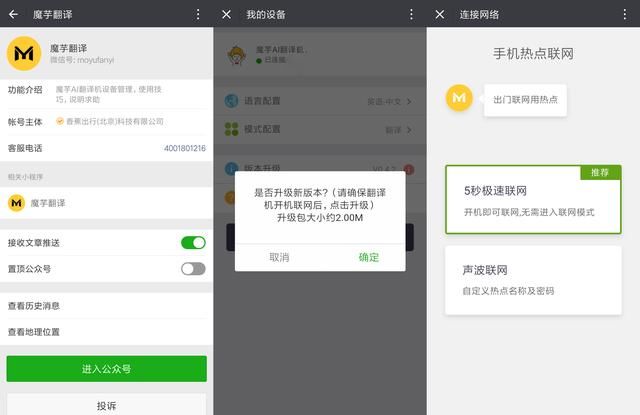640x415 pixels.
Task: Tap the 手机热点联网 heading
Action: coord(533,53)
